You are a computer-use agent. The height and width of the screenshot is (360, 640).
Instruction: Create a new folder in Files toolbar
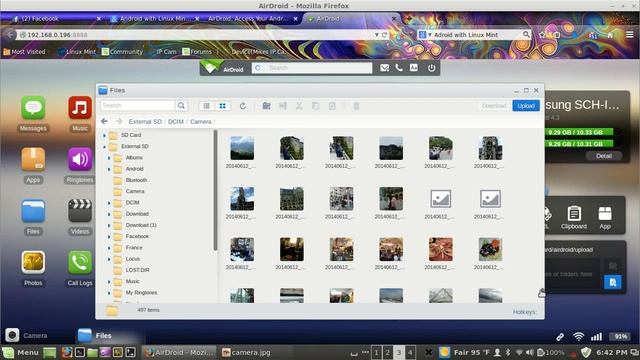point(267,106)
